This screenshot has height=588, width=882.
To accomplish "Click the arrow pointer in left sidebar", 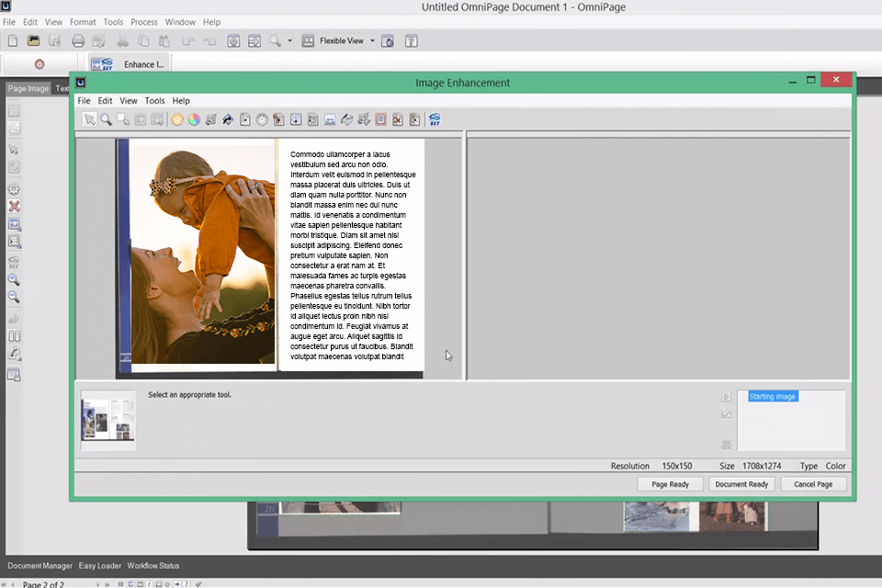I will tap(14, 150).
